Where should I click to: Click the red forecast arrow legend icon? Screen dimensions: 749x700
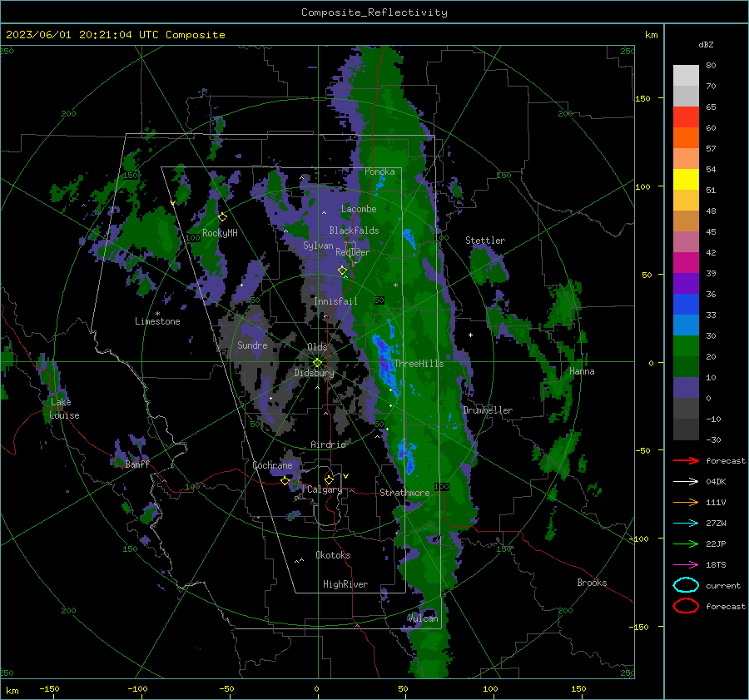point(686,460)
